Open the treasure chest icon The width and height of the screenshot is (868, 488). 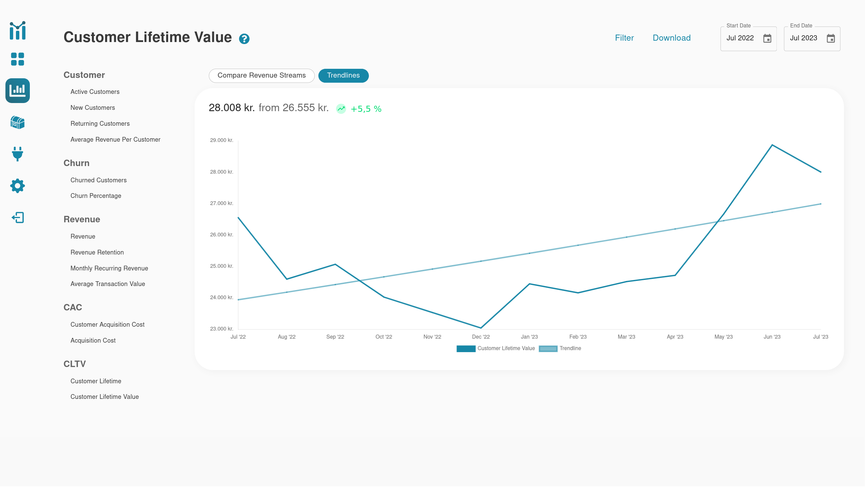point(17,123)
